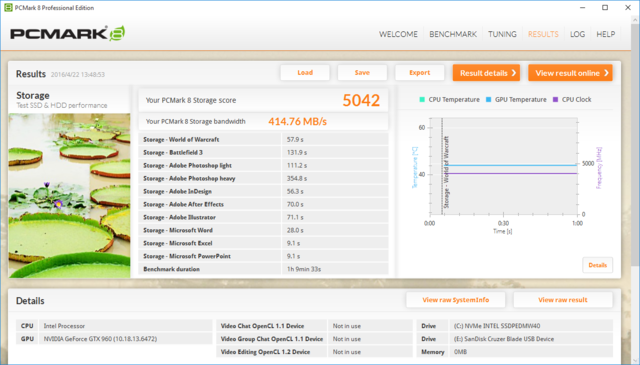The image size is (640, 365).
Task: Click the PCMark 8 title bar app icon
Action: pyautogui.click(x=8, y=7)
